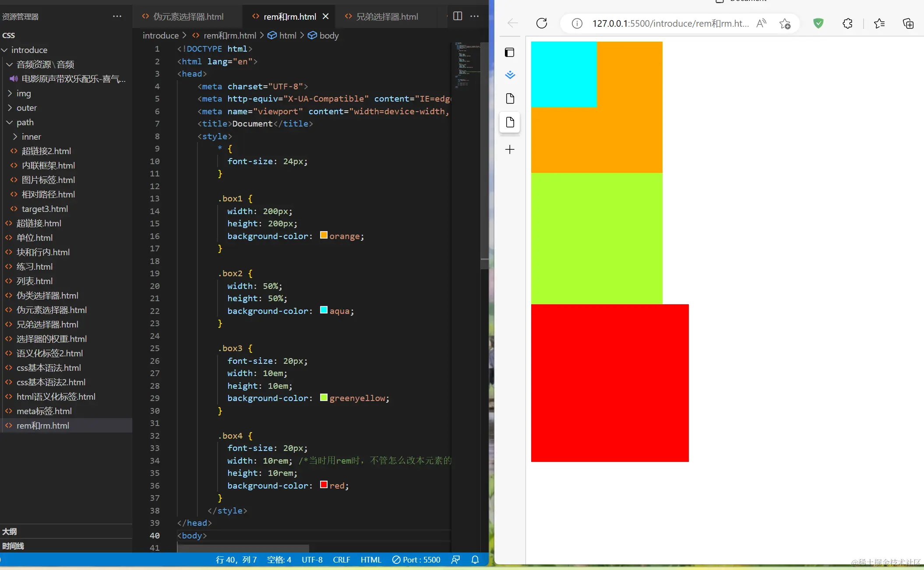924x570 pixels.
Task: Switch to 兄弟选择器.html tab
Action: pyautogui.click(x=387, y=17)
